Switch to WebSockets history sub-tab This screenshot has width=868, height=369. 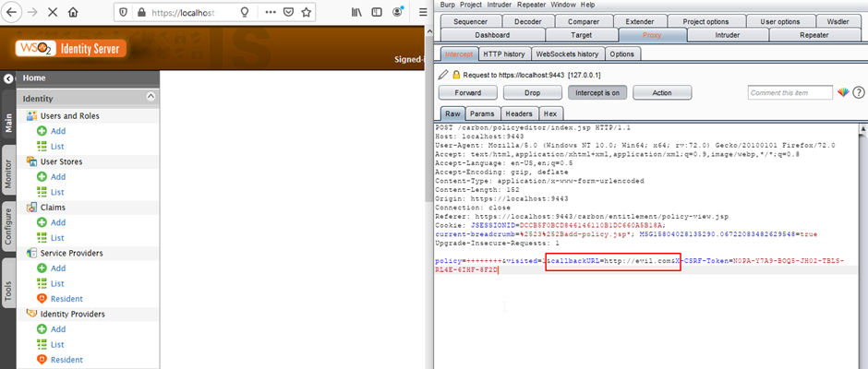coord(567,54)
